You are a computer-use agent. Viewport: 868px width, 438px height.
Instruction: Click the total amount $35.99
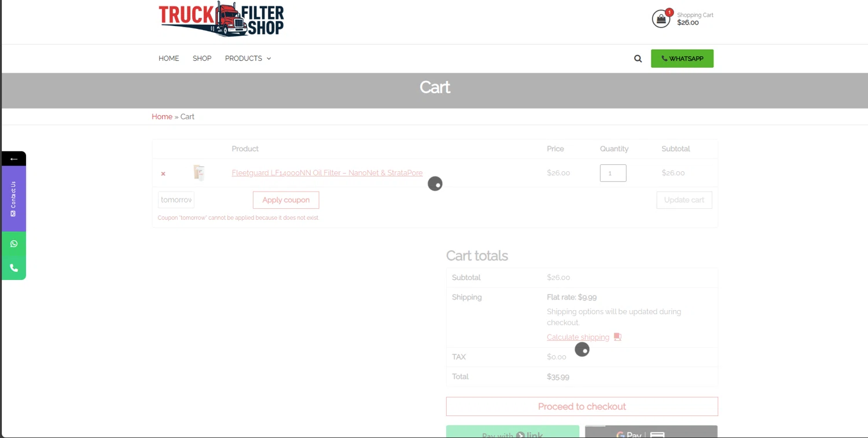coord(558,377)
